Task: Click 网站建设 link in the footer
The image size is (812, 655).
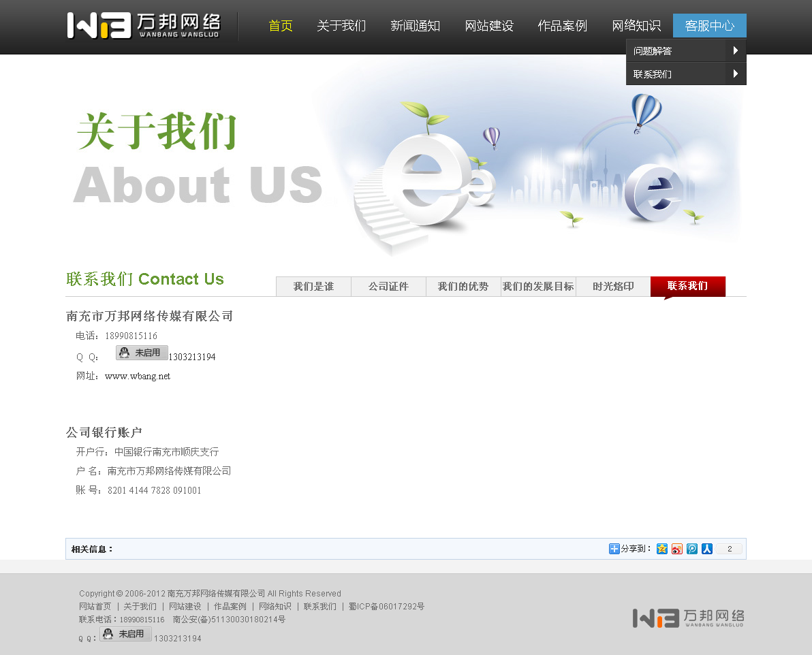Action: [x=185, y=607]
